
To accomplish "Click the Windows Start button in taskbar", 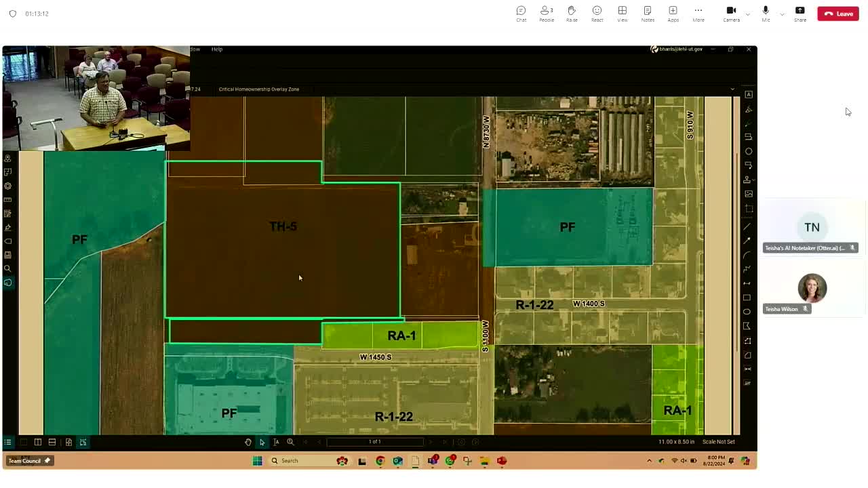I will [258, 461].
